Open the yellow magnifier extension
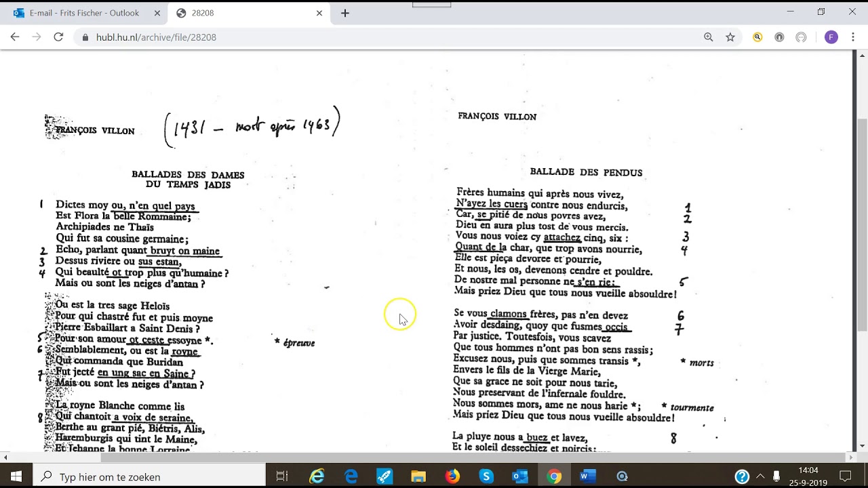868x488 pixels. (x=757, y=37)
